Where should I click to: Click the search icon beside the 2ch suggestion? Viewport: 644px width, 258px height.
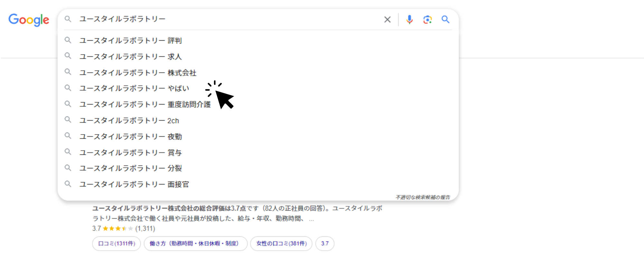(x=68, y=120)
